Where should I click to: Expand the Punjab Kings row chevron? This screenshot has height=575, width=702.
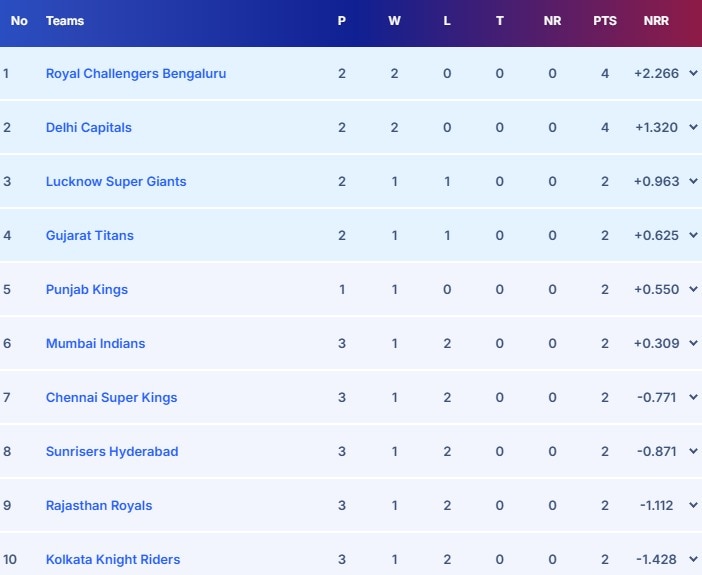click(x=693, y=289)
